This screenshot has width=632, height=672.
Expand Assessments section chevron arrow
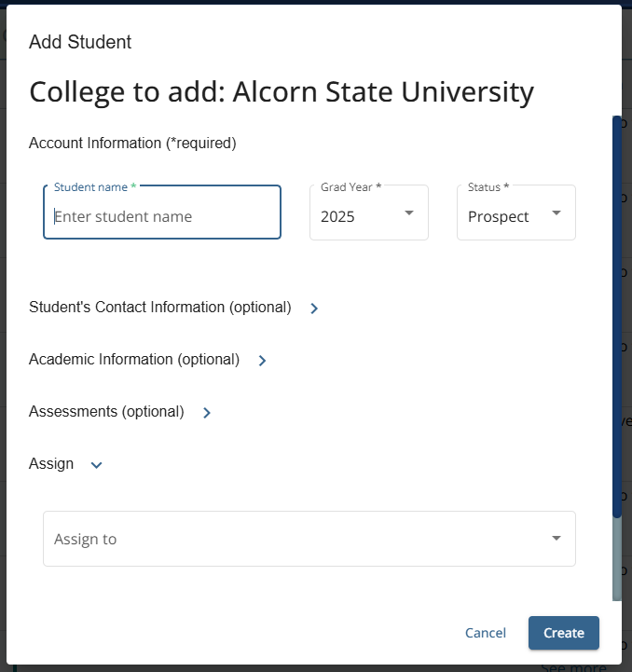[207, 413]
